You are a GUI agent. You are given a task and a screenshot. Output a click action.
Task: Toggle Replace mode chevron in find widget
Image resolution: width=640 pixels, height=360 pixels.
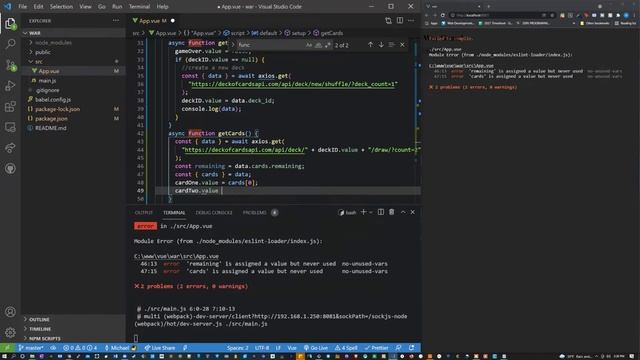pos(233,45)
